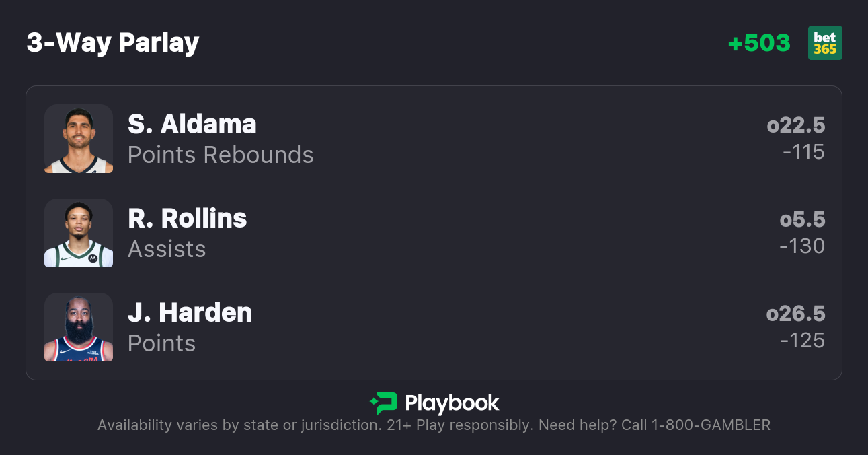Open J. Harden's player headshot
The height and width of the screenshot is (455, 868).
pyautogui.click(x=79, y=327)
